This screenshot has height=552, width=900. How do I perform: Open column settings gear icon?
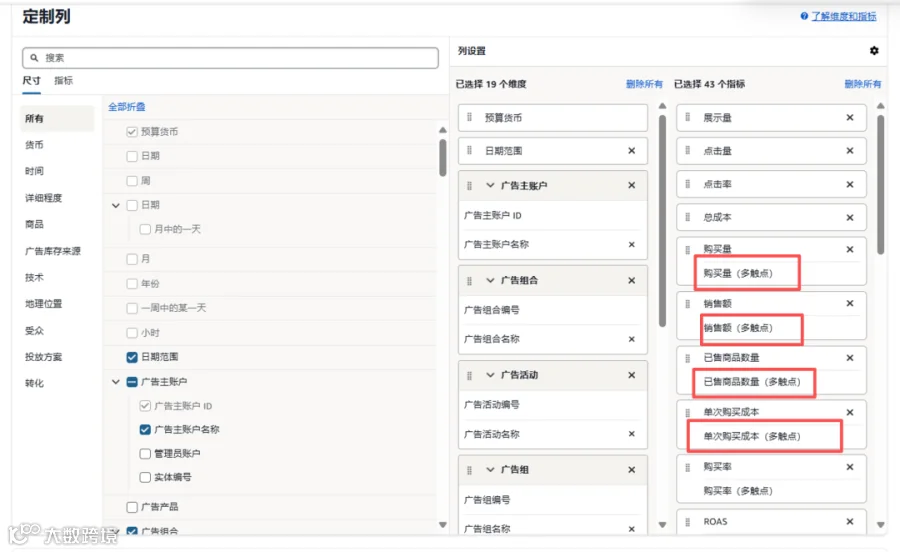(x=874, y=50)
